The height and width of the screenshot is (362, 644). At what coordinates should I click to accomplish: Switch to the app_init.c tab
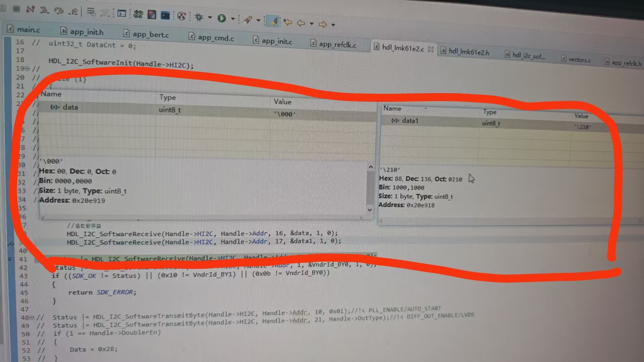pyautogui.click(x=272, y=41)
